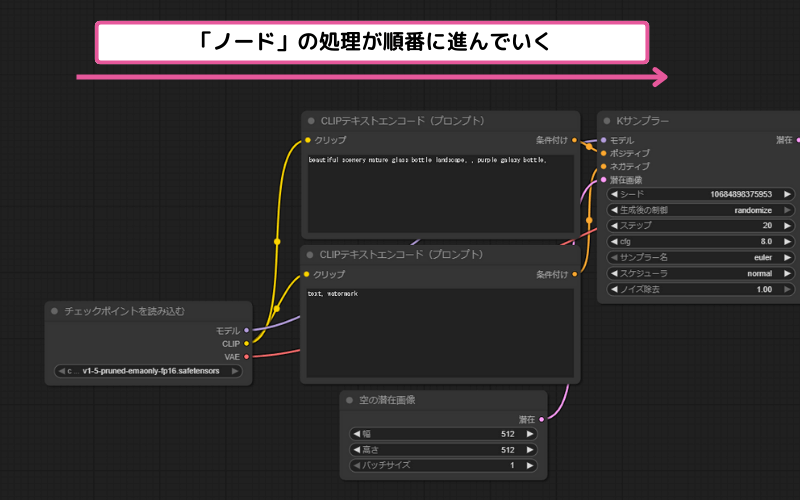Increase the ノイズ除去 value with right arrow
The height and width of the screenshot is (500, 800).
[787, 289]
